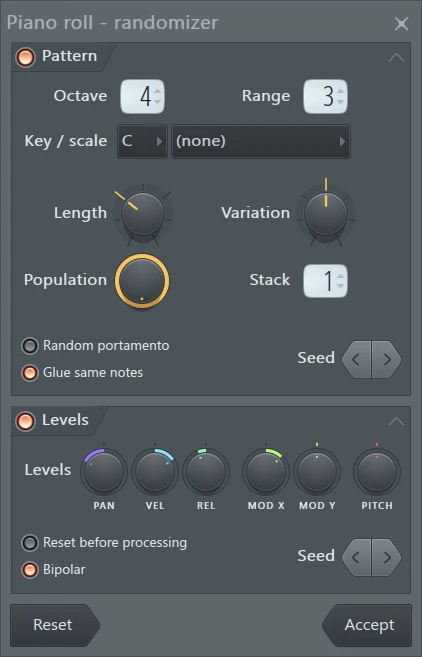The height and width of the screenshot is (657, 422).
Task: Click the Pattern seed previous arrow
Action: (x=357, y=360)
